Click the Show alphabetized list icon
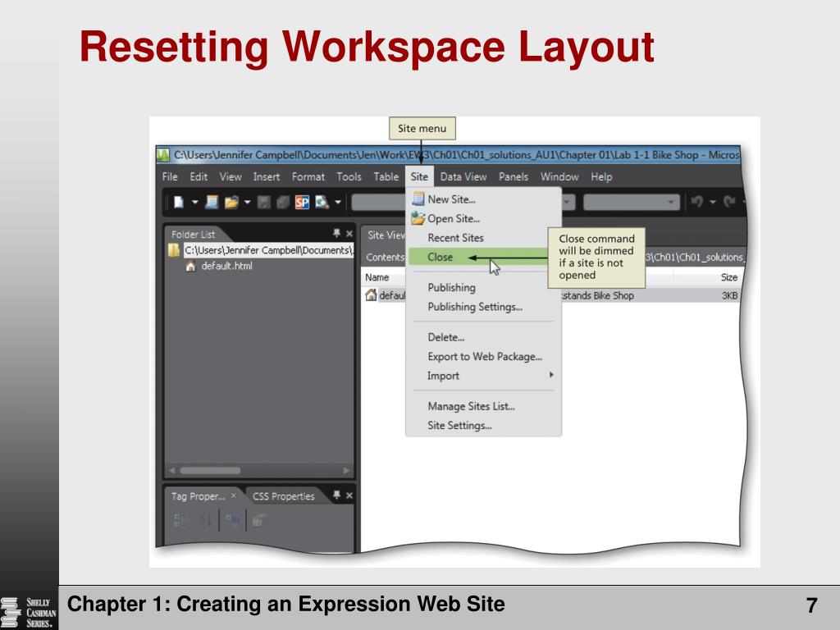This screenshot has height=630, width=840. [x=206, y=520]
